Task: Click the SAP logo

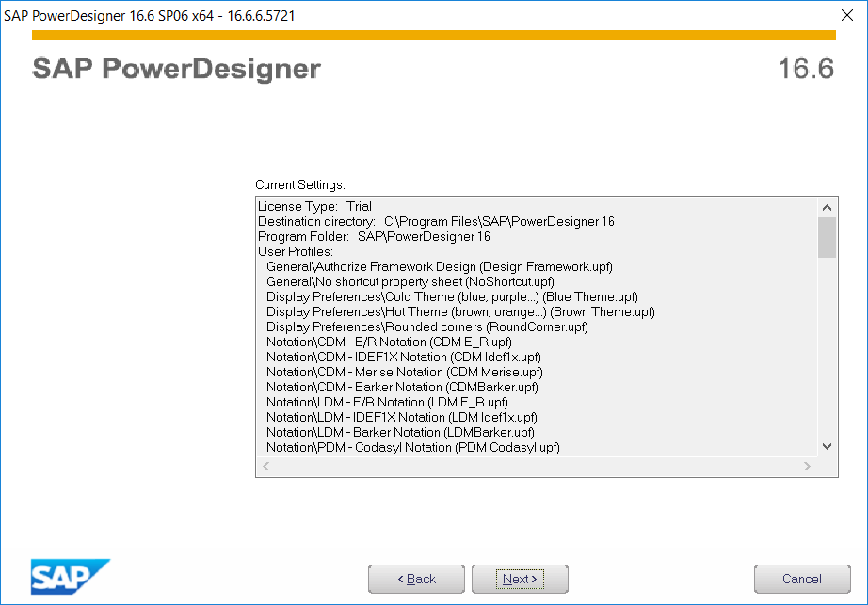Action: pos(71,577)
